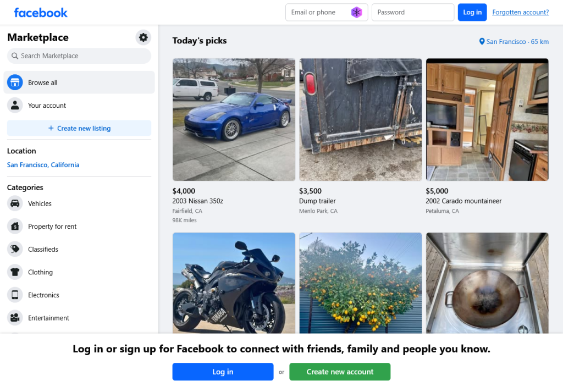Open the Marketplace settings gear
This screenshot has height=392, width=563.
coord(143,37)
